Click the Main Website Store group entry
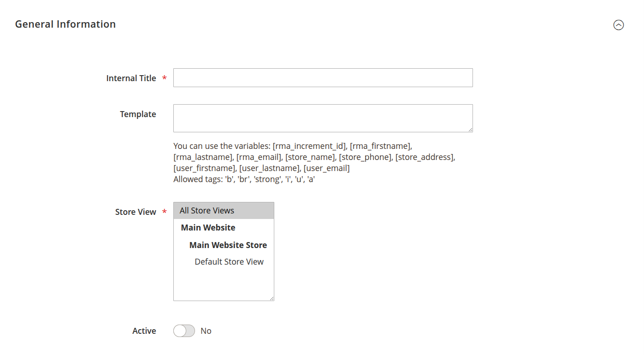The height and width of the screenshot is (355, 644). [x=228, y=245]
